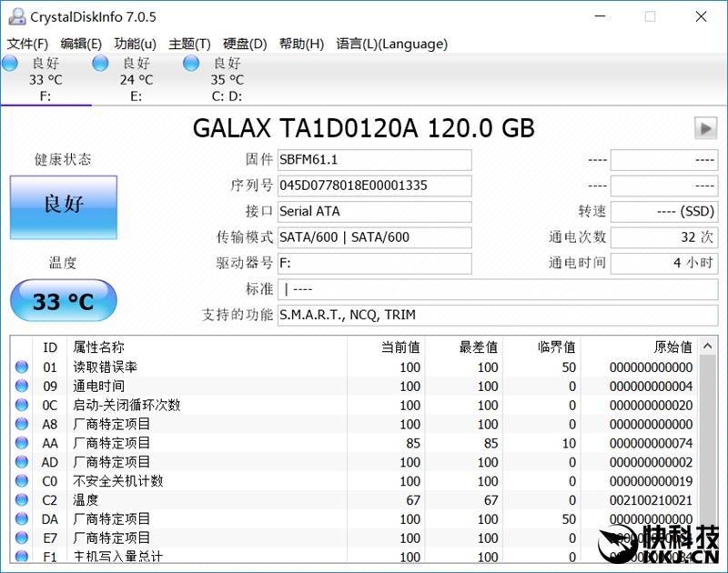Click the firmware field SBFM61.1
This screenshot has width=728, height=573.
coord(375,160)
